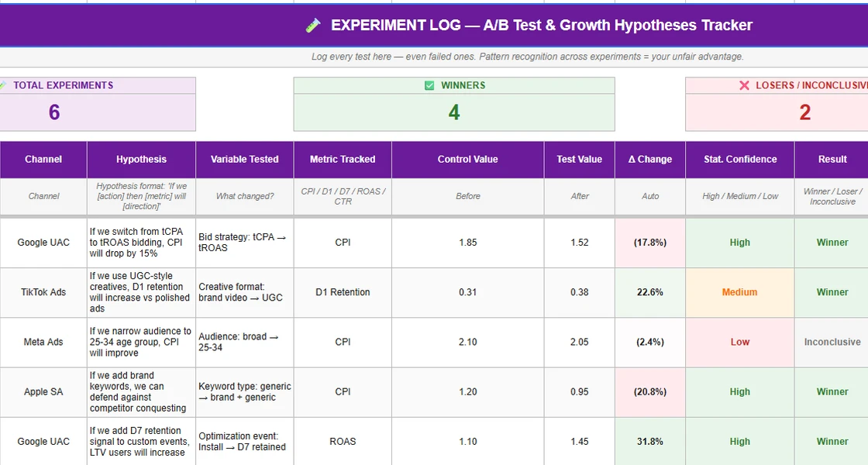Select the control value 2.10
Screen dimensions: 868x465
click(468, 342)
